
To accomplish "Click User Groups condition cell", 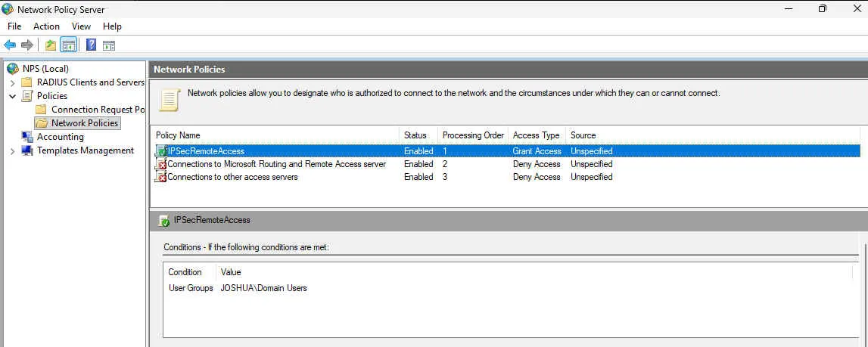I will pos(191,288).
